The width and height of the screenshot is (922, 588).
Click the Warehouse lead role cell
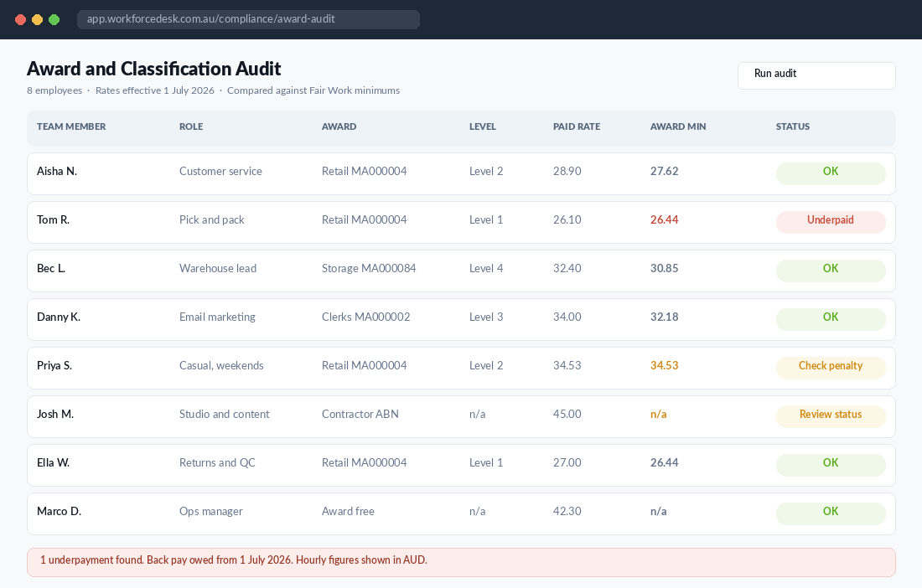tap(218, 268)
